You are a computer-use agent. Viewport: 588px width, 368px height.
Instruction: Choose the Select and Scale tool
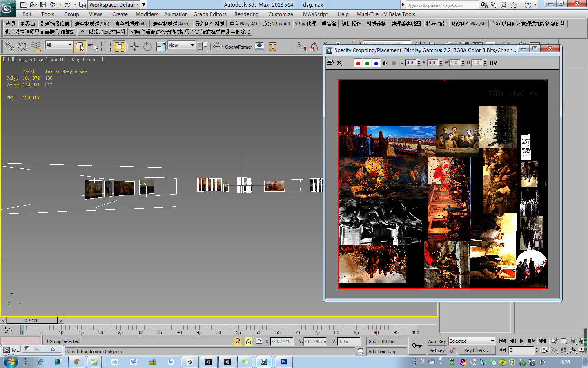coord(161,47)
